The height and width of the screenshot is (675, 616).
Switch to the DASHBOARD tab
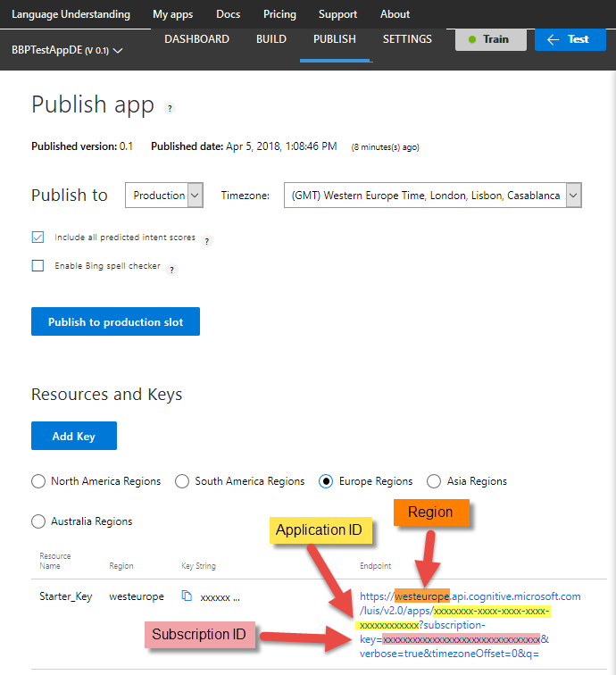(196, 39)
